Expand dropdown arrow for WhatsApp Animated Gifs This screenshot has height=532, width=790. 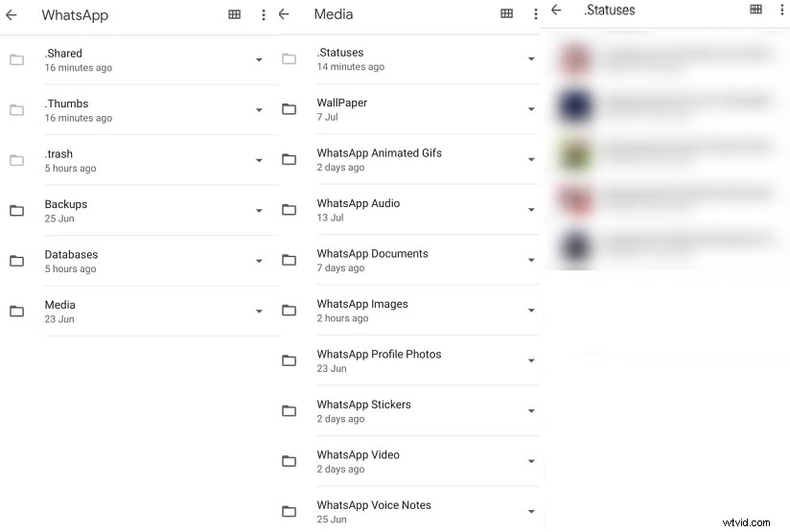(531, 159)
